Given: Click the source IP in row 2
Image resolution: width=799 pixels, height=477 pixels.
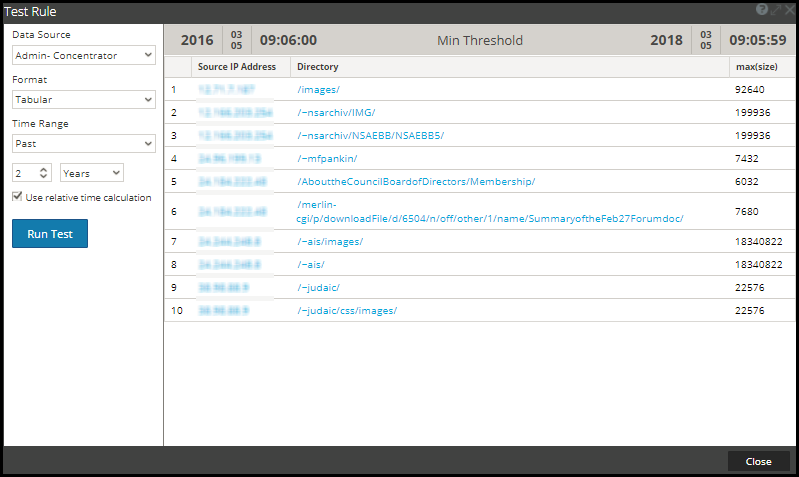Looking at the screenshot, I should coord(235,113).
